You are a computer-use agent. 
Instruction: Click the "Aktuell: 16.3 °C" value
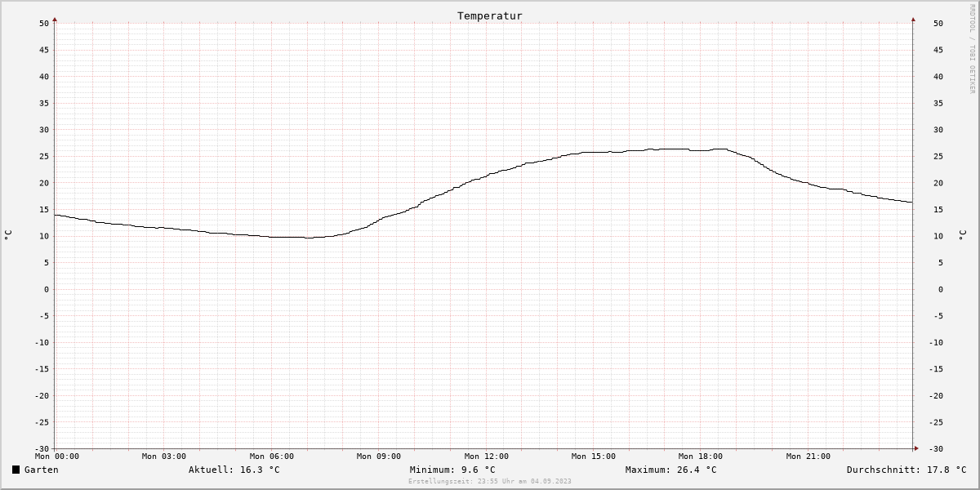click(x=234, y=470)
